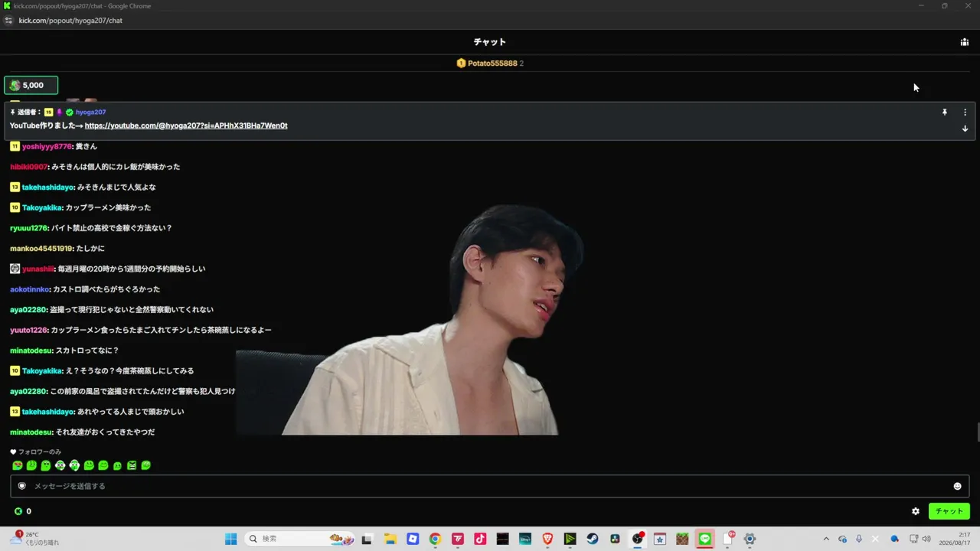Open minatodesu profile on スカトロってなに message

[31, 350]
